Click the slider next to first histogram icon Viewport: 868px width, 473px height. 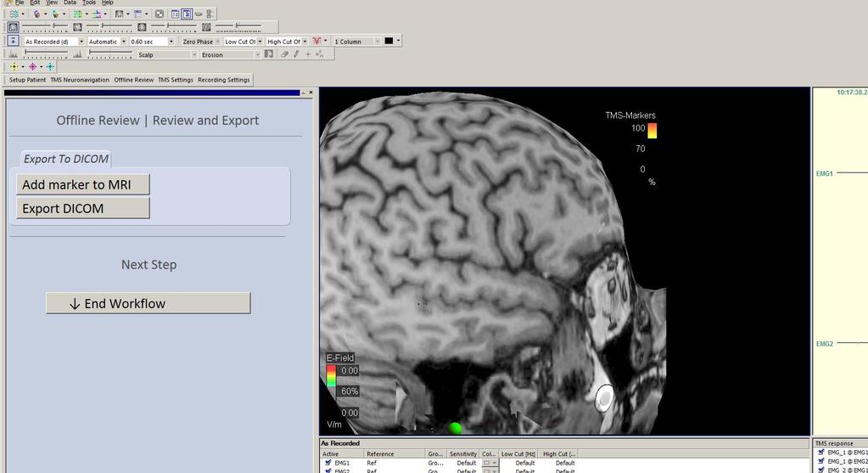coord(47,54)
